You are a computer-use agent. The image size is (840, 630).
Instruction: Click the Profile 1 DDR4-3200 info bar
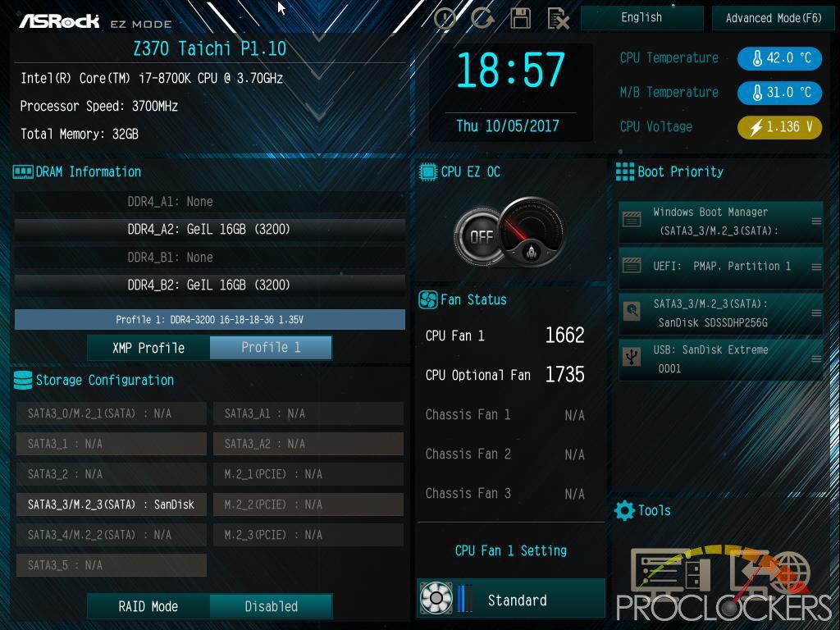click(x=209, y=320)
